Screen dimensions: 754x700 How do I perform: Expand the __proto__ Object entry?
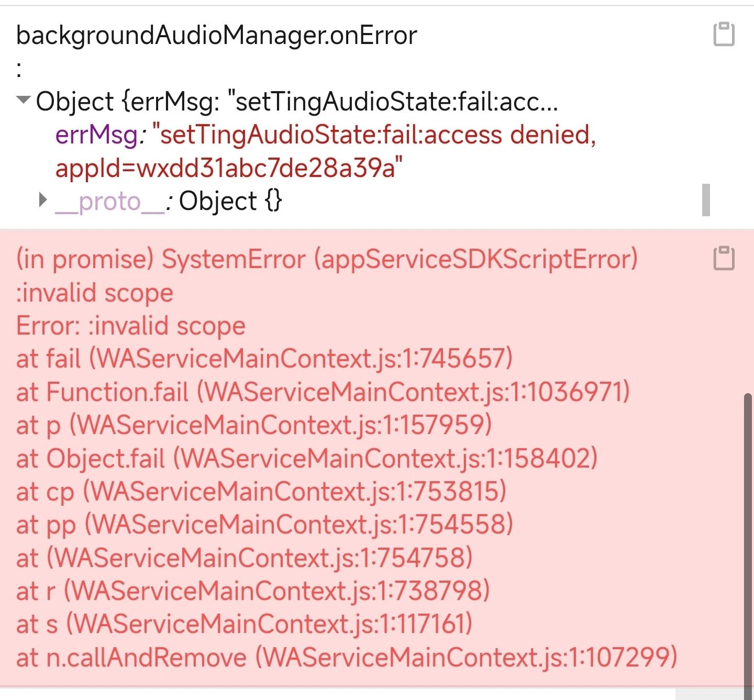43,199
